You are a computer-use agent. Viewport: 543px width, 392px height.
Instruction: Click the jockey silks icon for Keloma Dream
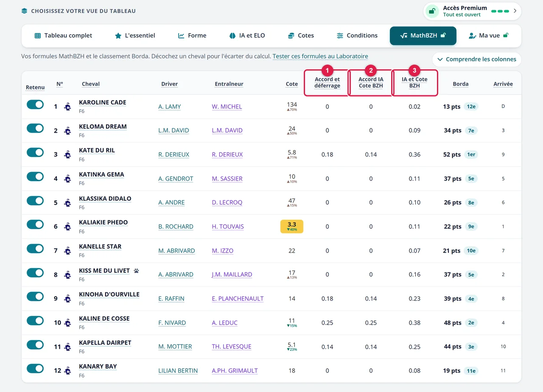67,131
